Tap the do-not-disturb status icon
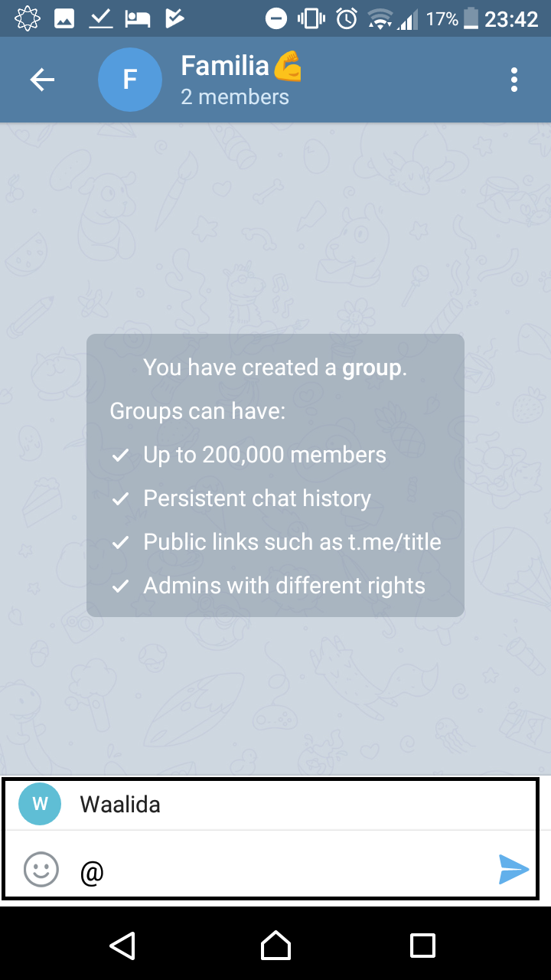This screenshot has height=980, width=551. (x=276, y=18)
